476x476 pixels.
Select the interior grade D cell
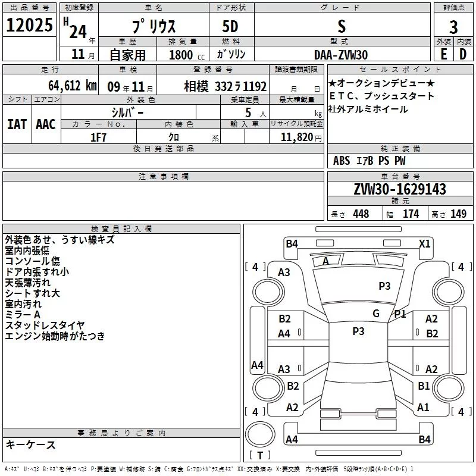463,53
